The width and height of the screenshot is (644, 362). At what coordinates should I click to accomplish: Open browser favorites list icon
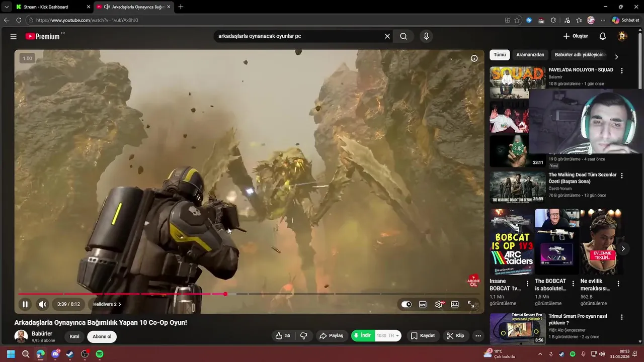click(x=579, y=20)
